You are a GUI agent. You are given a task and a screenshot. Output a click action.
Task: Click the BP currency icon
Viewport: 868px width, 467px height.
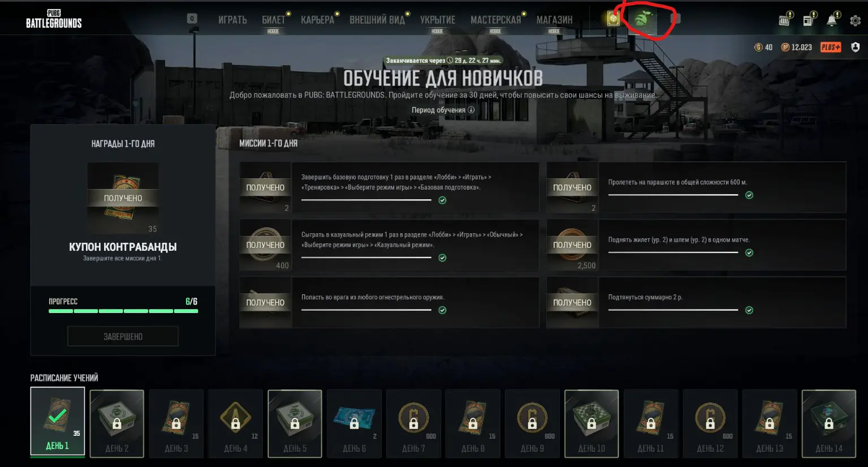(x=785, y=47)
